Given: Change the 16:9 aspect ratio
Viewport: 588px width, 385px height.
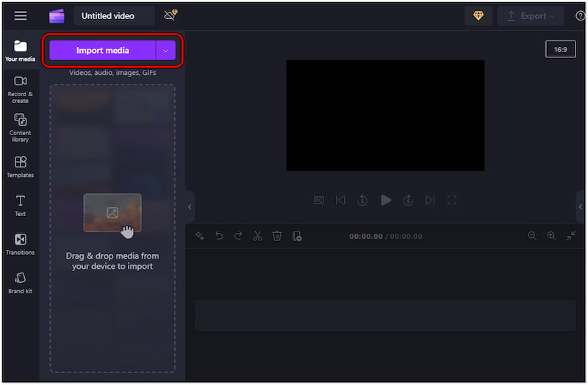Looking at the screenshot, I should (x=560, y=49).
